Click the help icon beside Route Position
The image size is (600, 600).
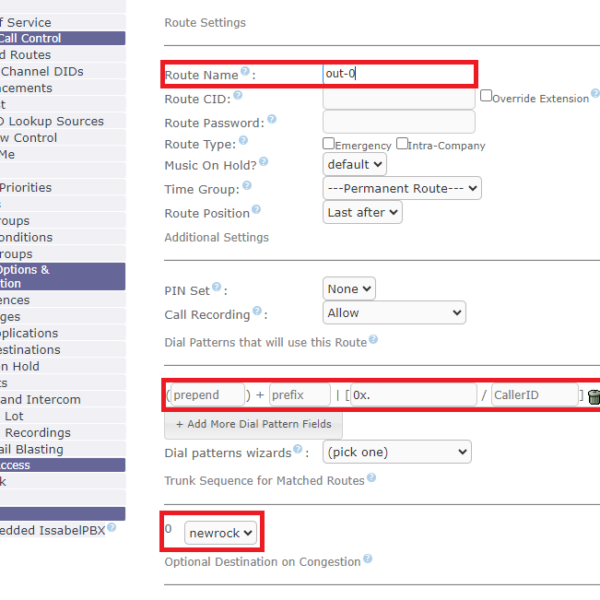tap(257, 210)
